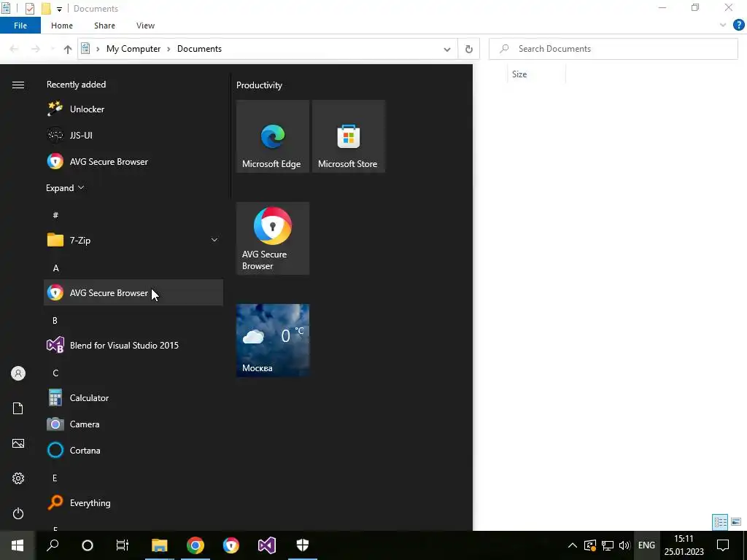Expand the 7-Zip folder chevron

[214, 240]
